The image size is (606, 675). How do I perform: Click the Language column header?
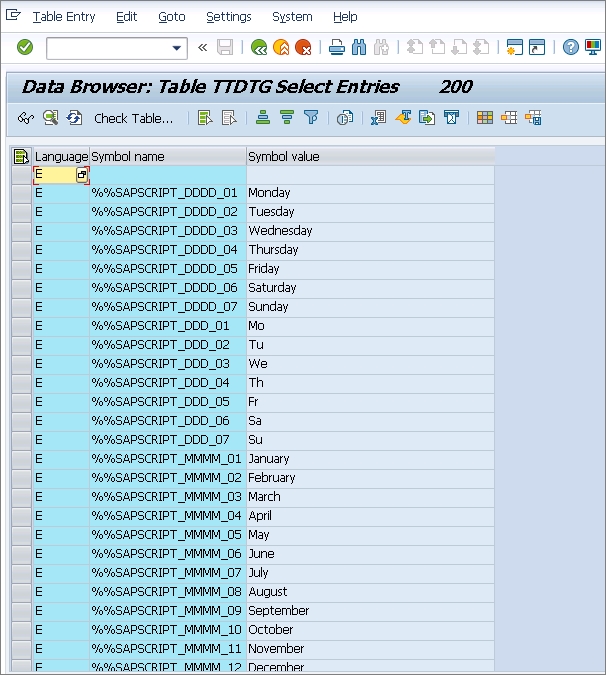pyautogui.click(x=61, y=156)
